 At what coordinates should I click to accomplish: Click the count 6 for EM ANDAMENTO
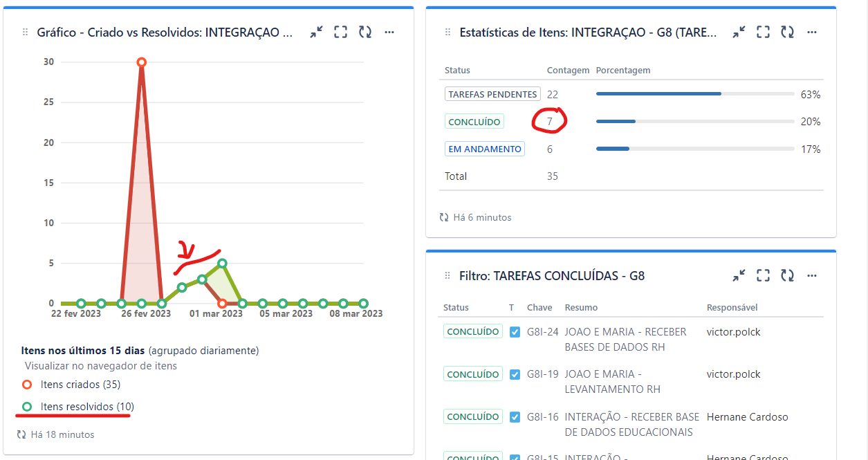point(550,149)
